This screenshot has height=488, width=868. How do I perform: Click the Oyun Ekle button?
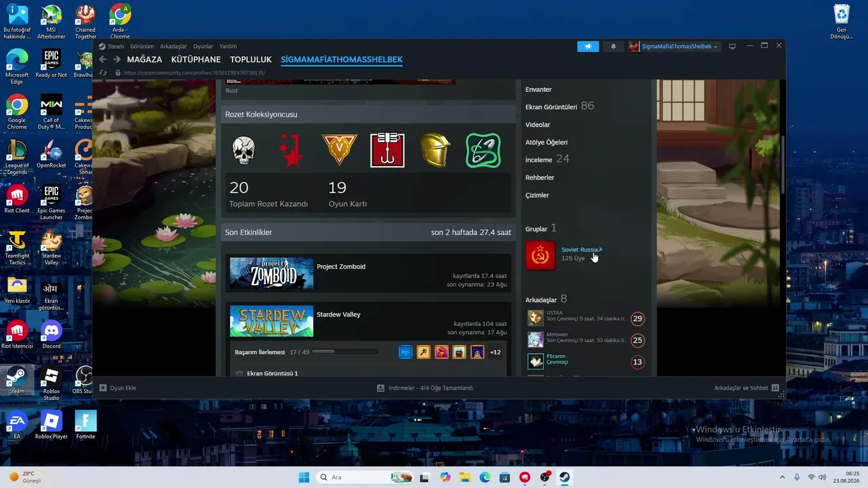coord(118,388)
